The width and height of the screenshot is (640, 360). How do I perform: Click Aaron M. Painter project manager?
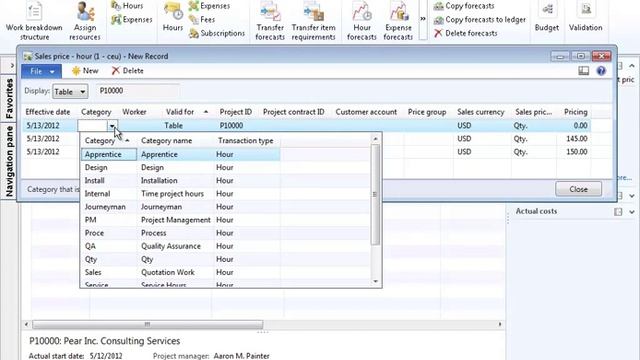coord(241,356)
